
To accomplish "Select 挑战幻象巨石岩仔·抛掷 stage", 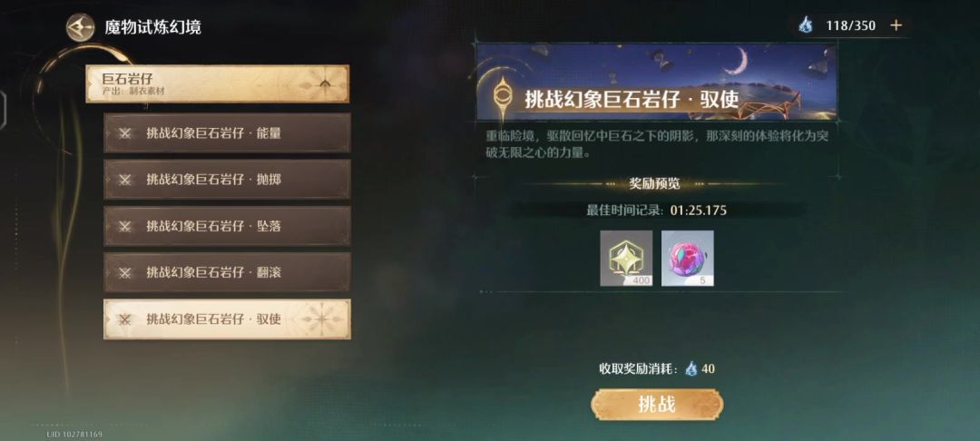I will pyautogui.click(x=227, y=180).
